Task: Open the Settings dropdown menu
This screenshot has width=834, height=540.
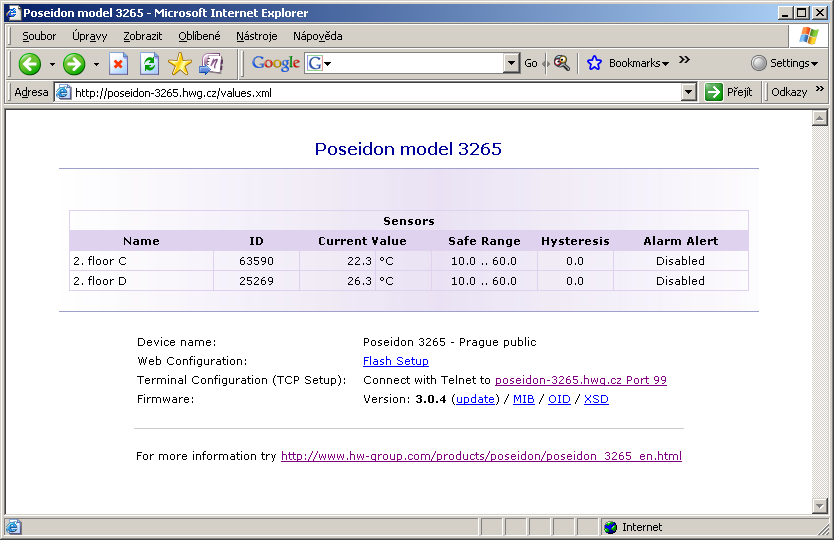Action: 794,63
